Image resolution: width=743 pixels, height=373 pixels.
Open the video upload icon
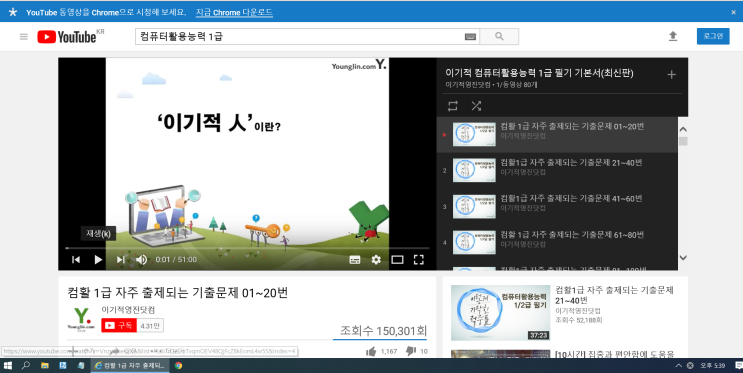(673, 36)
